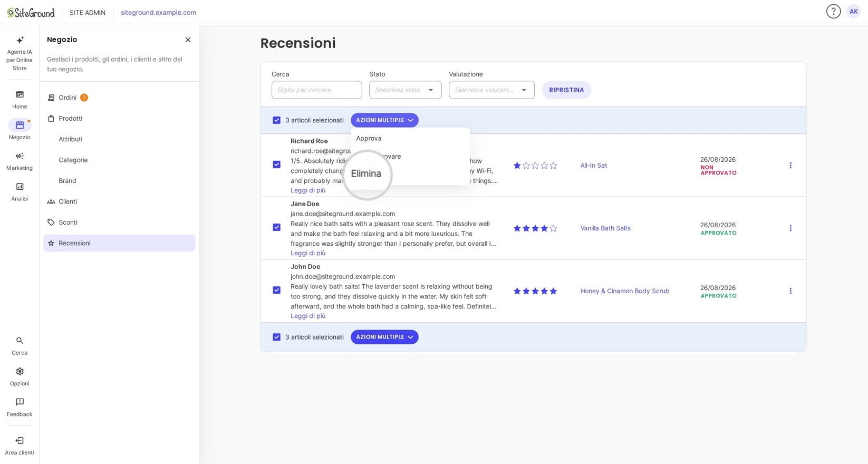Open the Negozio sidebar section
The image size is (868, 464).
coord(20,130)
